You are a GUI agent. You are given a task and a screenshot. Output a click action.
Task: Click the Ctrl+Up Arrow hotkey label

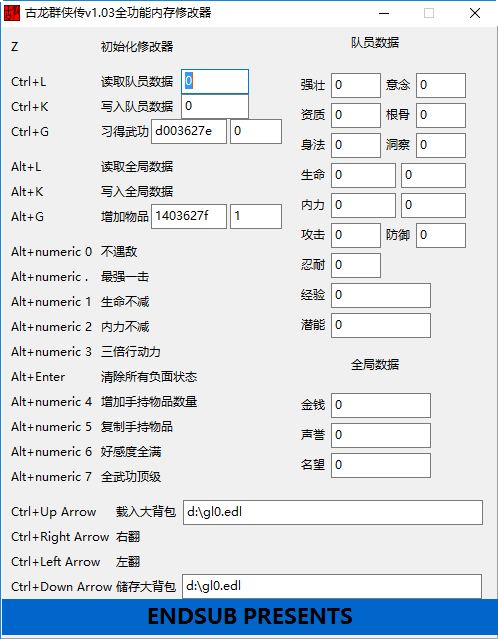point(53,512)
